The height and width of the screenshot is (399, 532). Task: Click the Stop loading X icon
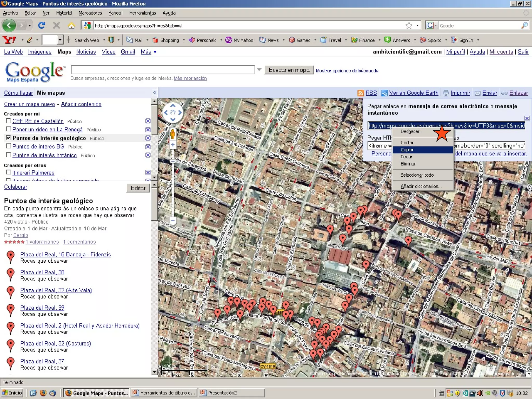[x=56, y=25]
